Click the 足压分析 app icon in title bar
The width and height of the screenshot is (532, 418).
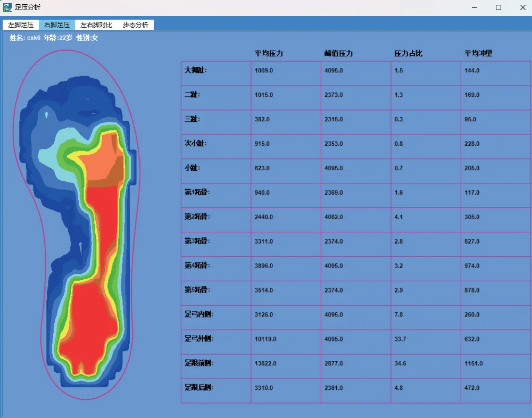pos(7,7)
